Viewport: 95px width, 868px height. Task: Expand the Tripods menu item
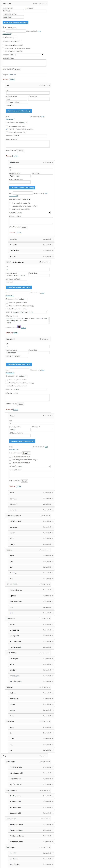[x=53, y=544]
